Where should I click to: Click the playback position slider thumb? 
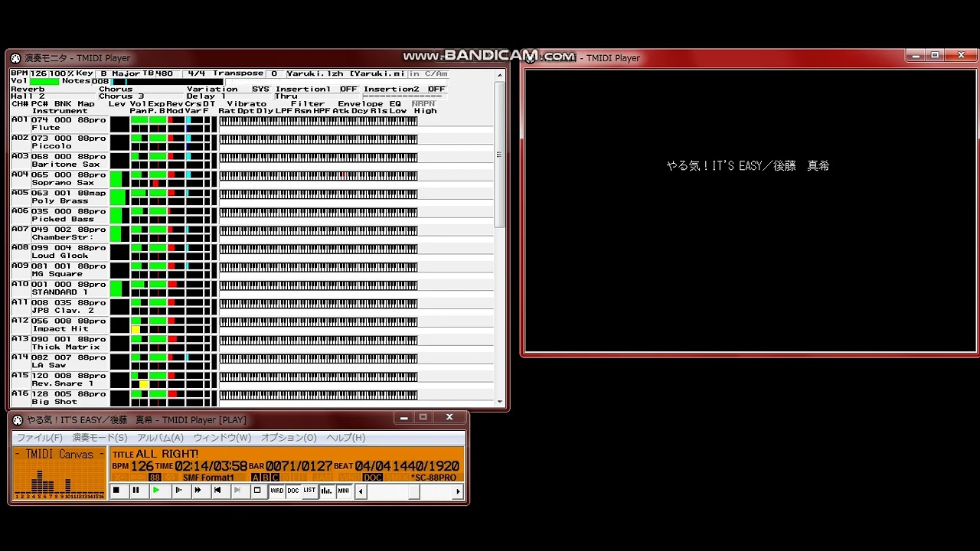coord(416,491)
